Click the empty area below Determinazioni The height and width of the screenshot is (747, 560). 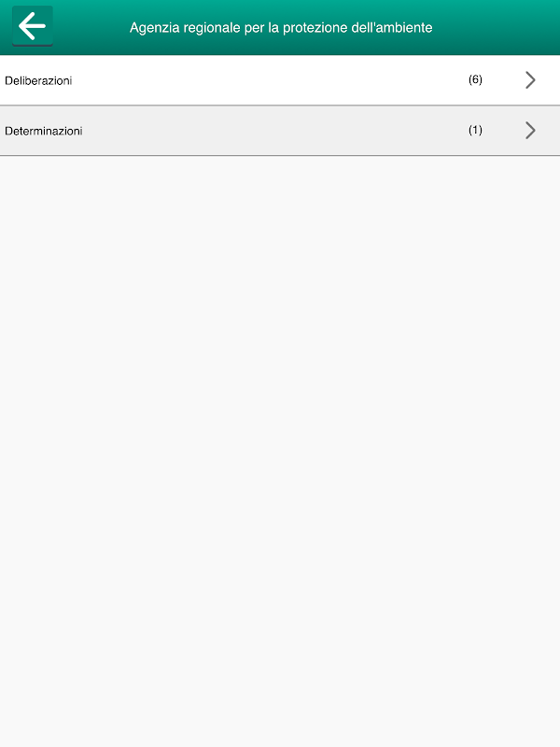pos(280,451)
